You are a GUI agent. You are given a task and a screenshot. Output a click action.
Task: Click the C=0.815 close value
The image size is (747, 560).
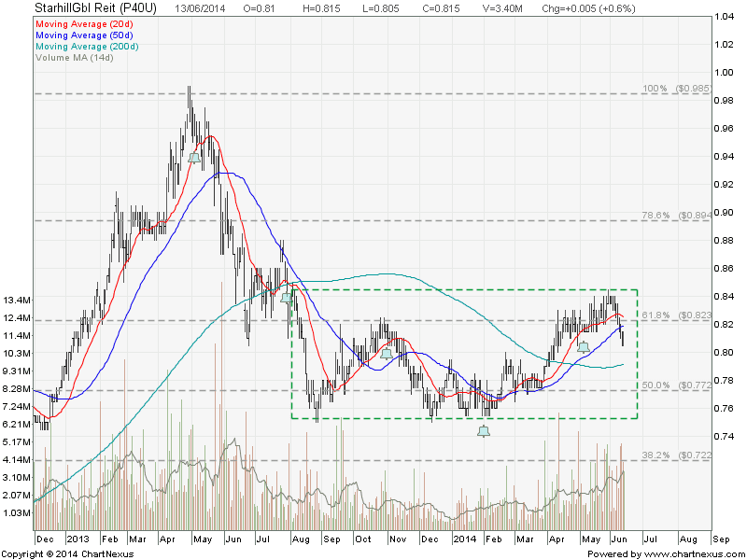(x=441, y=8)
